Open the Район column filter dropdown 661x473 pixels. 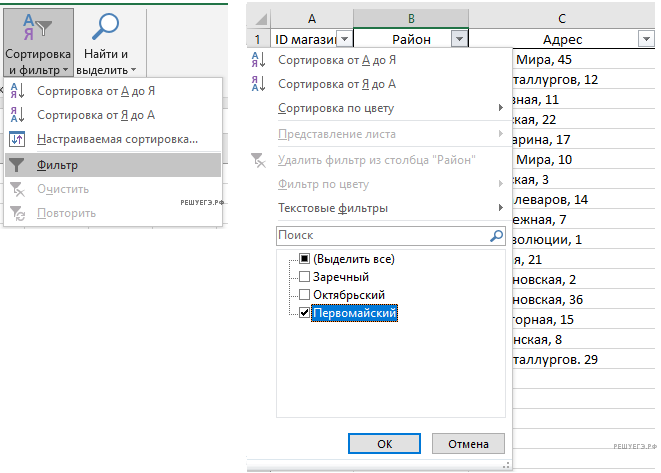[x=459, y=39]
